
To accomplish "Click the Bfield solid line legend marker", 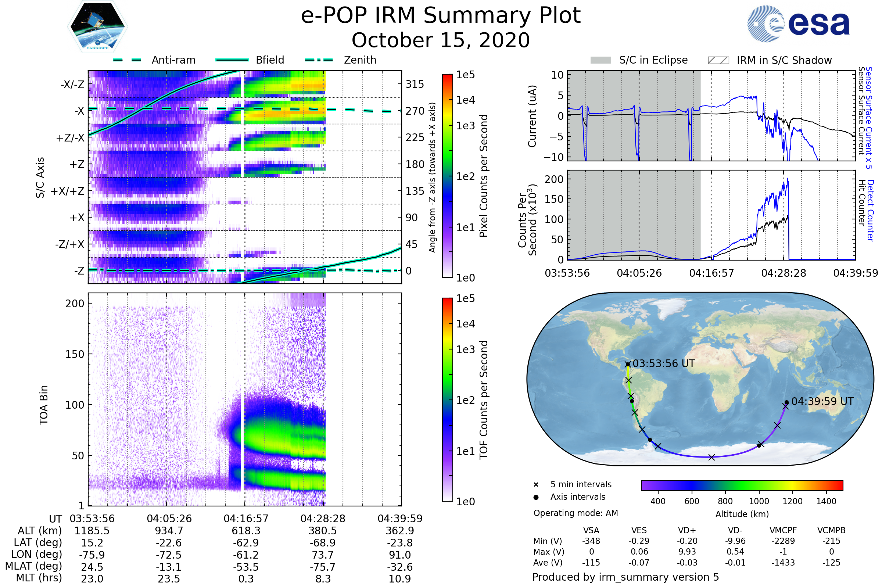I will [x=232, y=60].
